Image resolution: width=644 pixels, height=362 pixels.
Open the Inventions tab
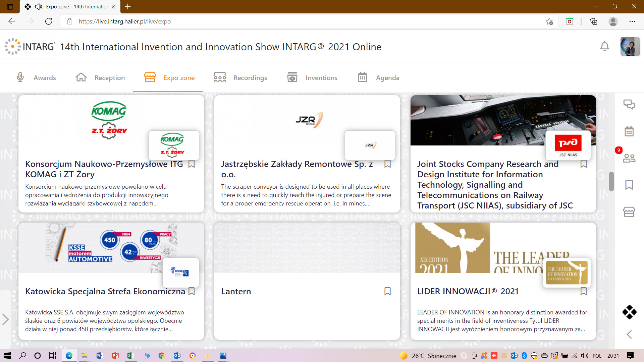312,78
